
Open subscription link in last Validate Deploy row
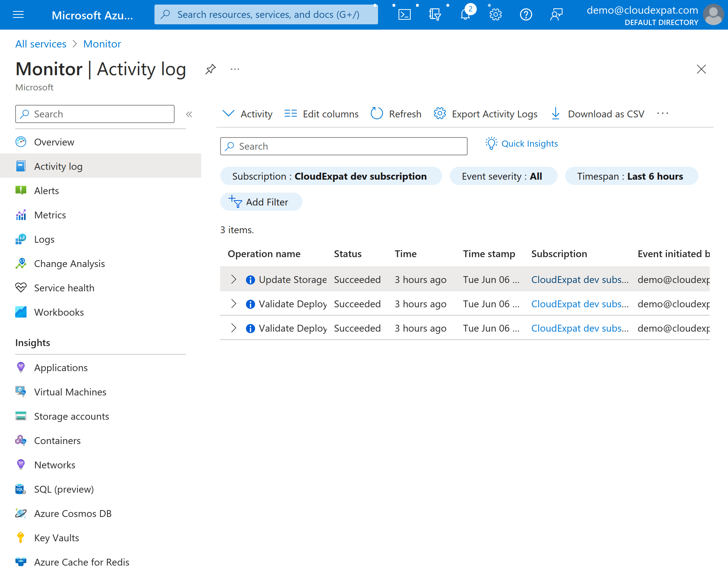click(x=580, y=329)
